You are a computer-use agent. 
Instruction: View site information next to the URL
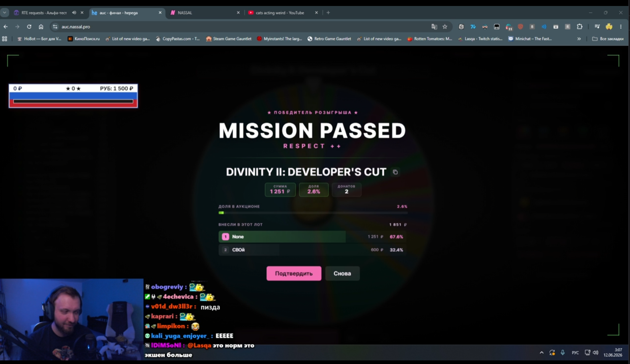pyautogui.click(x=55, y=27)
